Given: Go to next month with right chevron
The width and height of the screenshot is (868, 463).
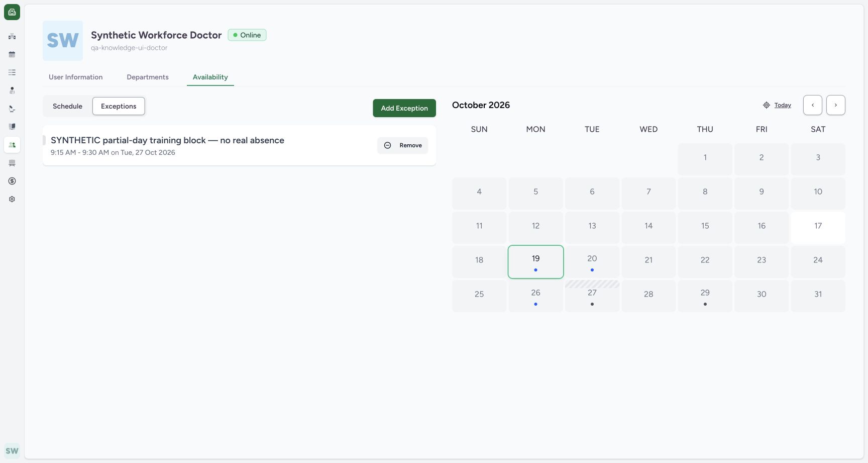Looking at the screenshot, I should (x=836, y=105).
